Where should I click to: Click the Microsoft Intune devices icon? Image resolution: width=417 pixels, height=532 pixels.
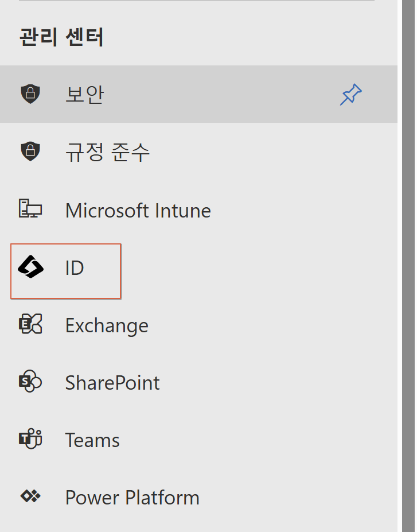(30, 209)
